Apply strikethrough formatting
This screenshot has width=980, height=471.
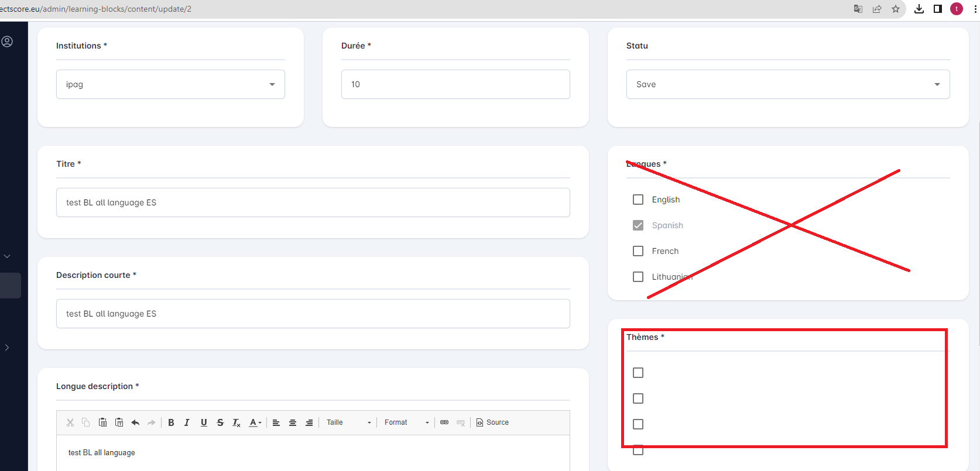pyautogui.click(x=220, y=422)
